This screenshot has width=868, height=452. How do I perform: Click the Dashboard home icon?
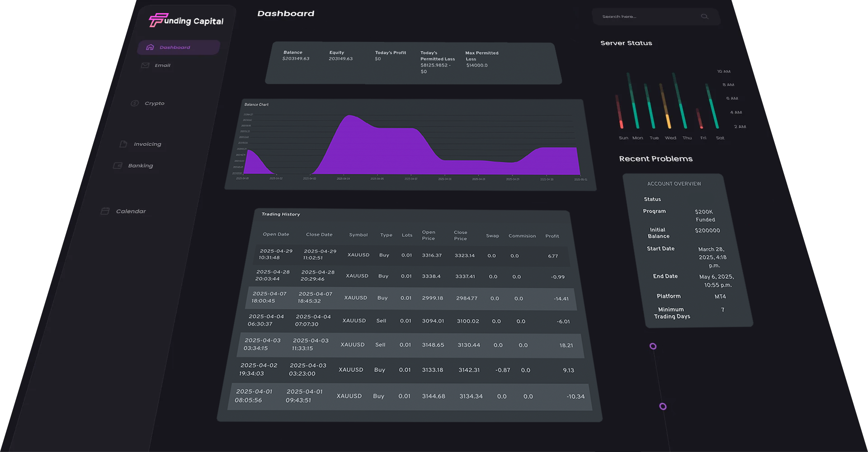150,47
